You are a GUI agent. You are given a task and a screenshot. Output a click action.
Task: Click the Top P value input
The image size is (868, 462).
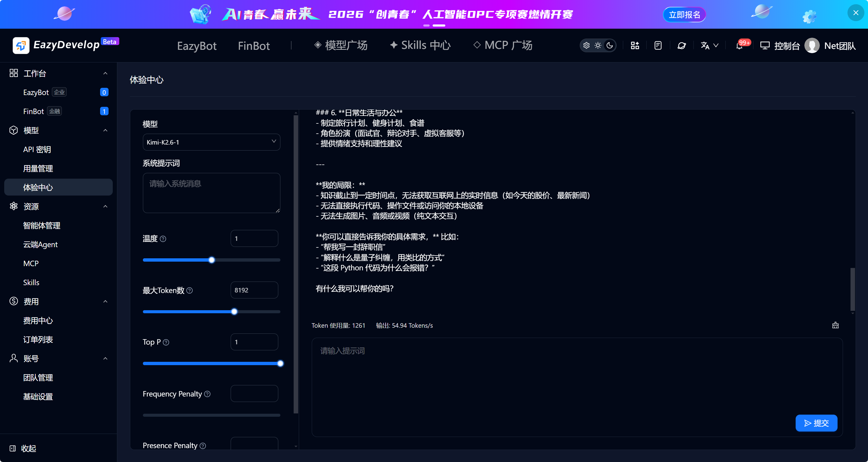[254, 342]
